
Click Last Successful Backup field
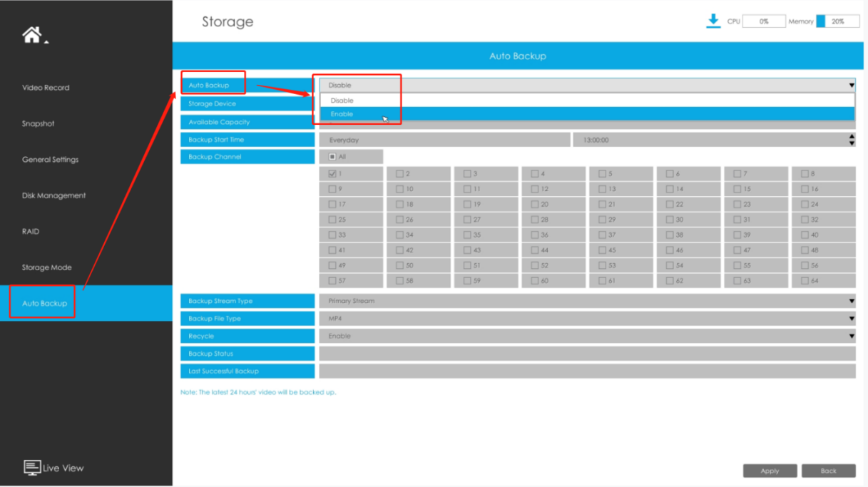(587, 371)
